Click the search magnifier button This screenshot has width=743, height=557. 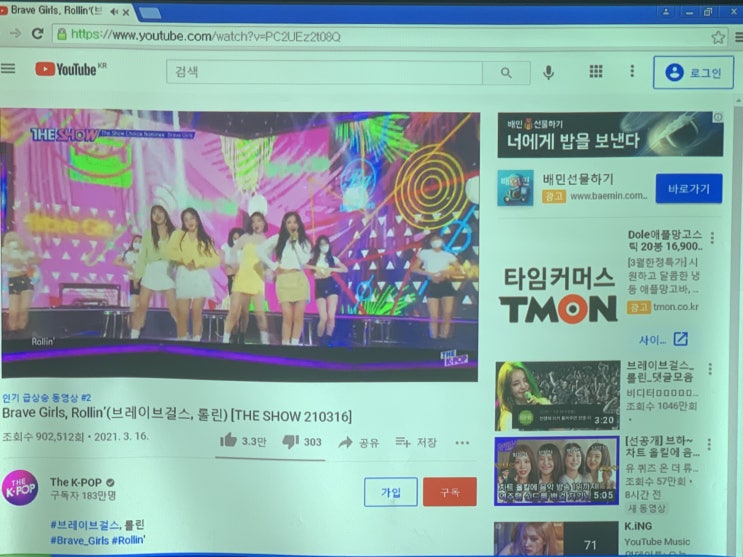pos(506,73)
